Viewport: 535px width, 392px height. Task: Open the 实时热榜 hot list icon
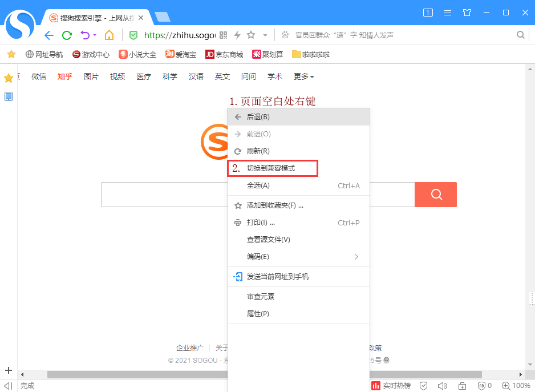pyautogui.click(x=376, y=386)
